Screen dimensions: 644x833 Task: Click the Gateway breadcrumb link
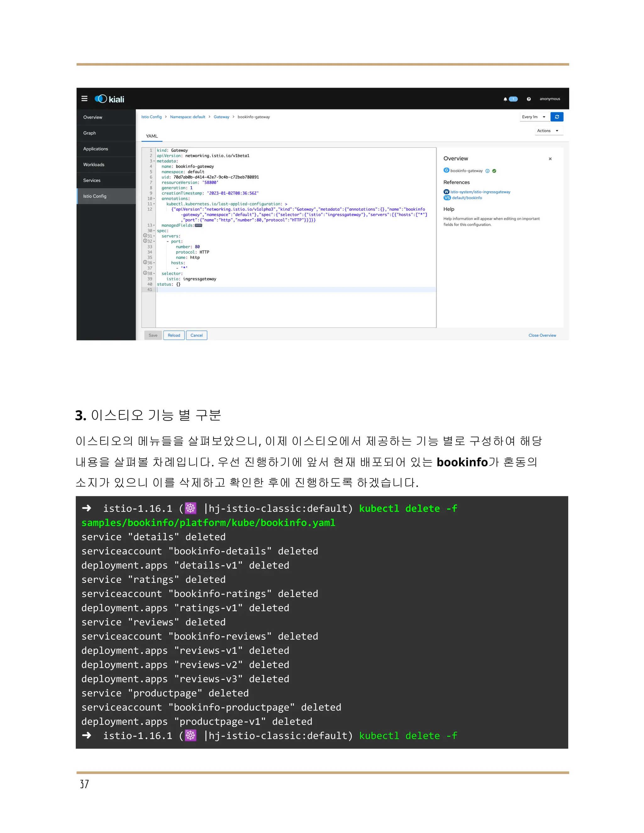pos(221,117)
